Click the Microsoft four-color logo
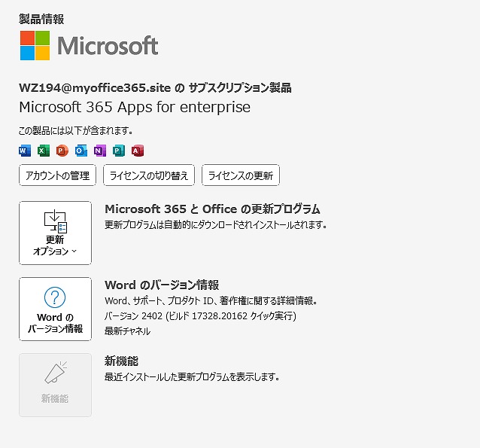This screenshot has height=448, width=480. point(35,45)
